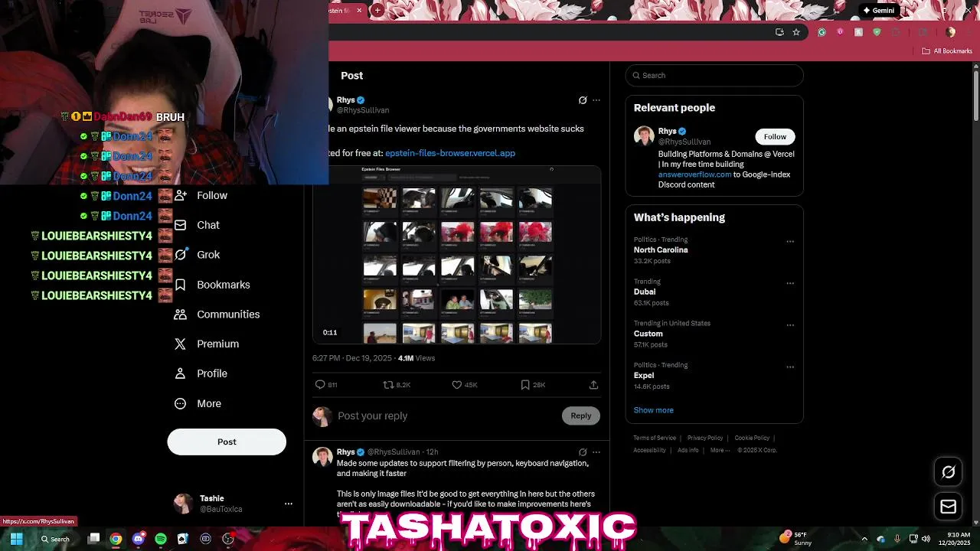Click the Gemini button in Chrome

click(x=879, y=11)
